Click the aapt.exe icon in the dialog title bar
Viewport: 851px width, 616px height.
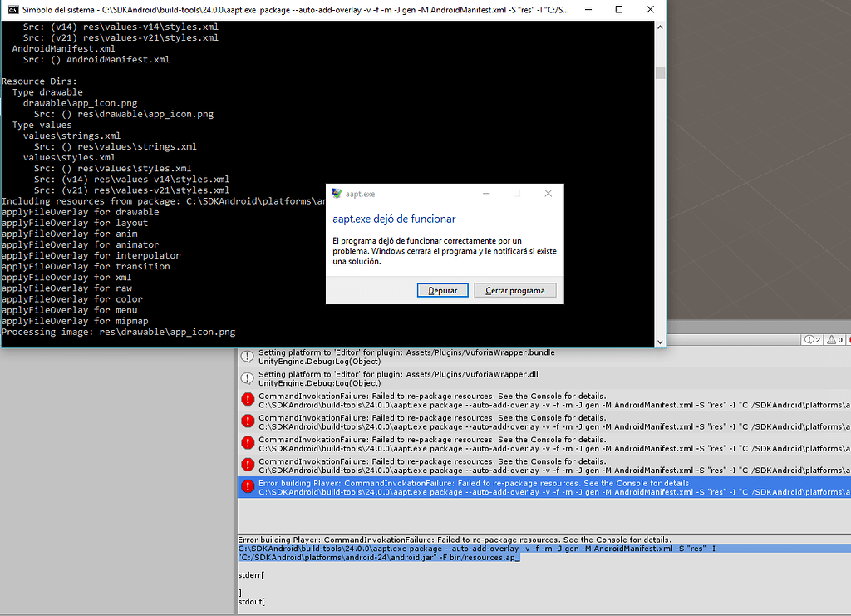(337, 193)
